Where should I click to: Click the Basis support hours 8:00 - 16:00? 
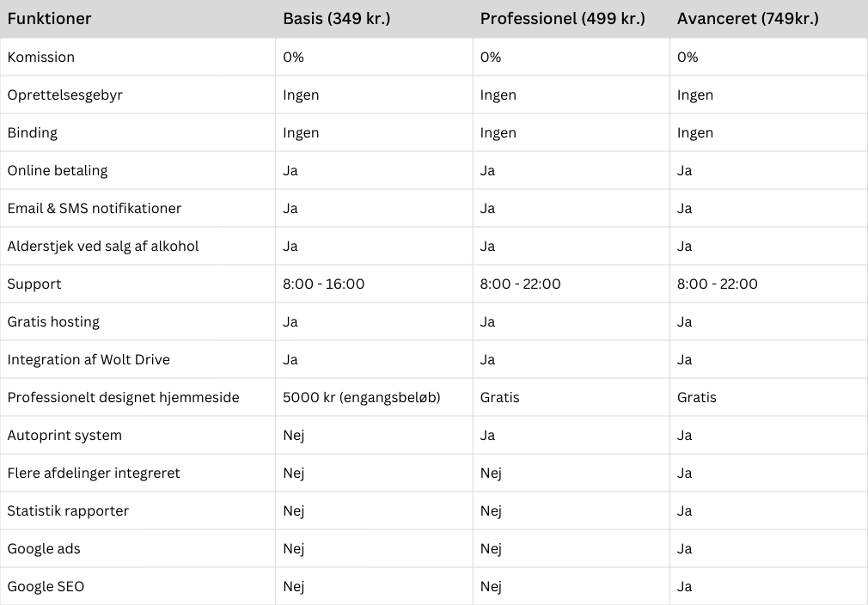323,284
